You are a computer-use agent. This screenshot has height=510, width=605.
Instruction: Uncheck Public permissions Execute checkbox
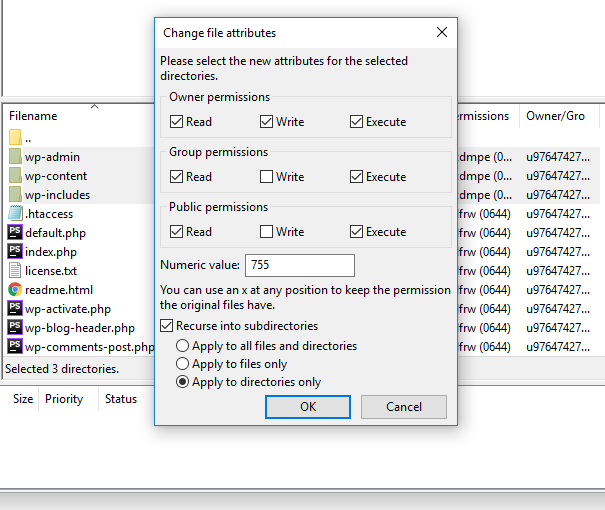click(356, 231)
